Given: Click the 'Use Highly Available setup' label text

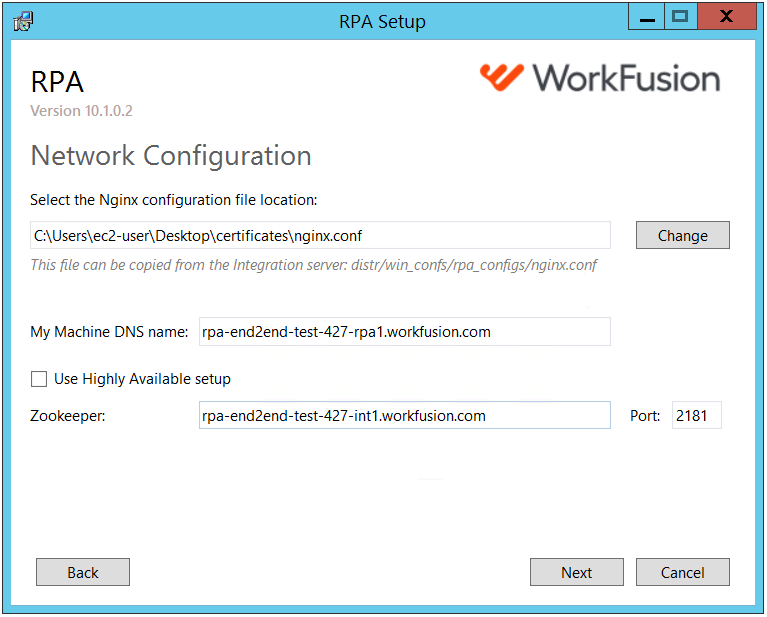Looking at the screenshot, I should coord(142,379).
